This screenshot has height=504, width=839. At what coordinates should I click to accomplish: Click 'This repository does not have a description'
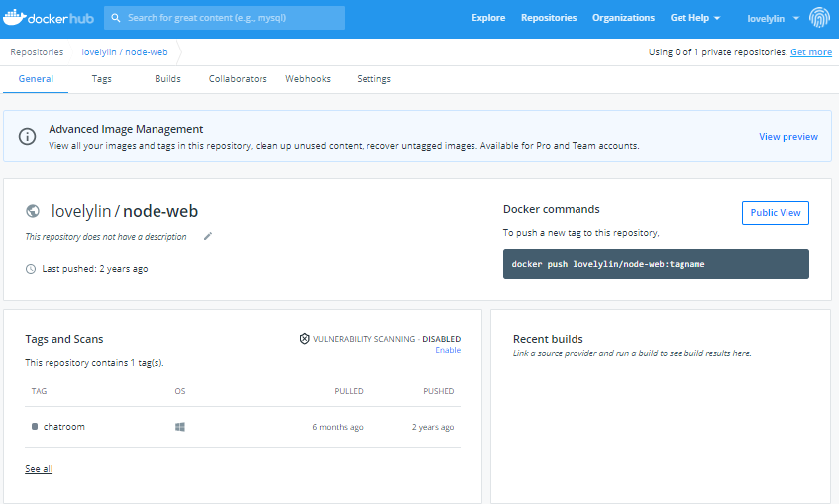[106, 237]
